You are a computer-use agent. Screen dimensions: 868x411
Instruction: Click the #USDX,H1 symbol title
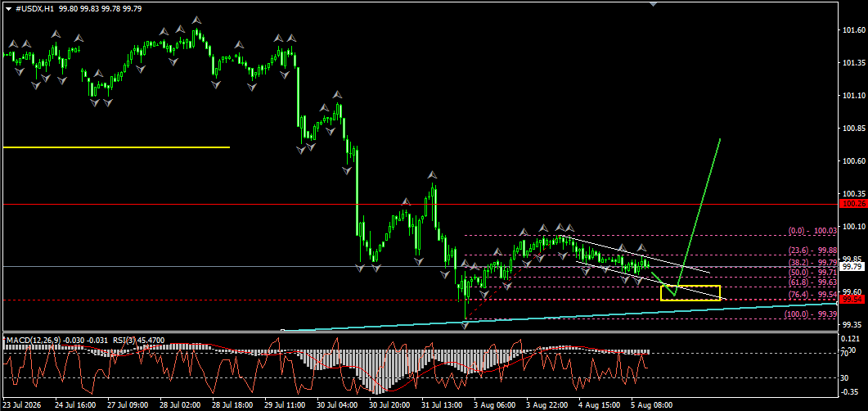click(x=35, y=9)
